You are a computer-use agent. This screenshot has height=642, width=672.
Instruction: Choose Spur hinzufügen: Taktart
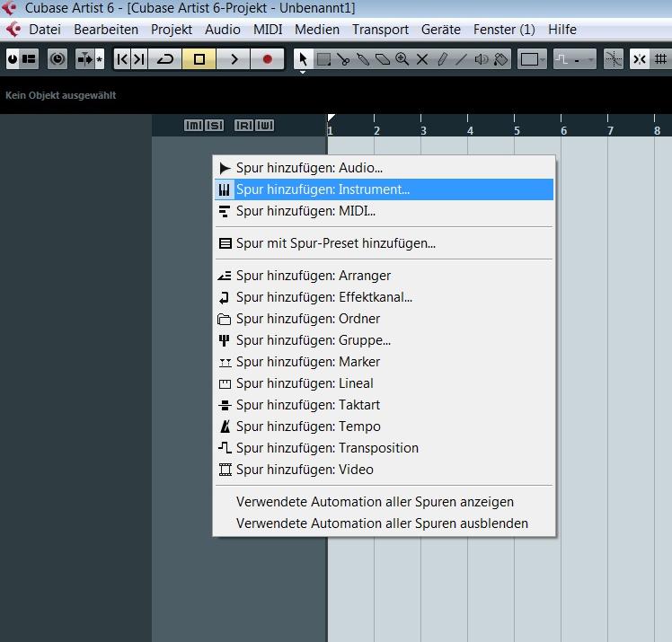(x=384, y=405)
